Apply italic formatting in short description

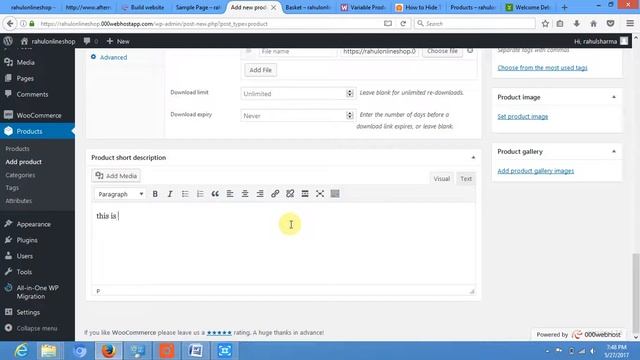click(x=170, y=194)
